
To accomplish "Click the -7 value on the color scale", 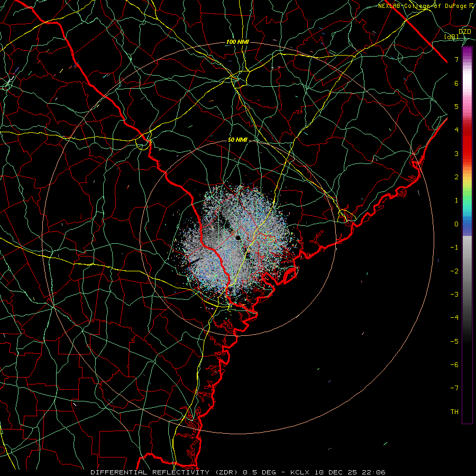I will tap(454, 388).
